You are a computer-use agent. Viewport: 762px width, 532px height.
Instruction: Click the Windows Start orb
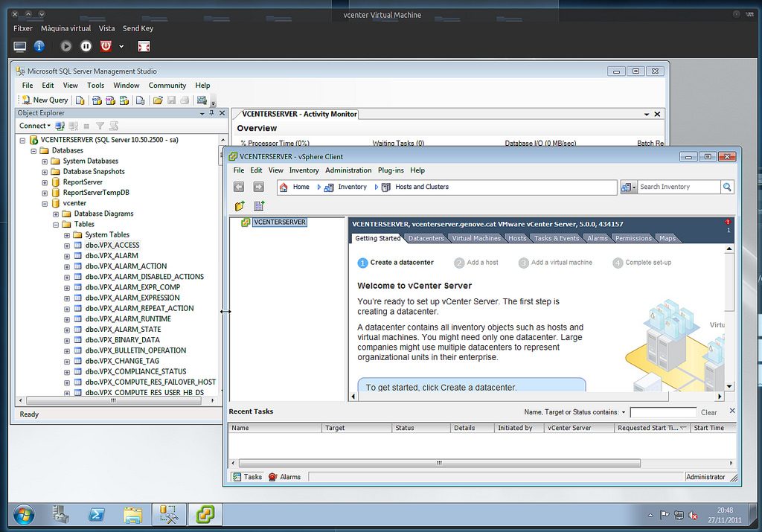[x=24, y=514]
